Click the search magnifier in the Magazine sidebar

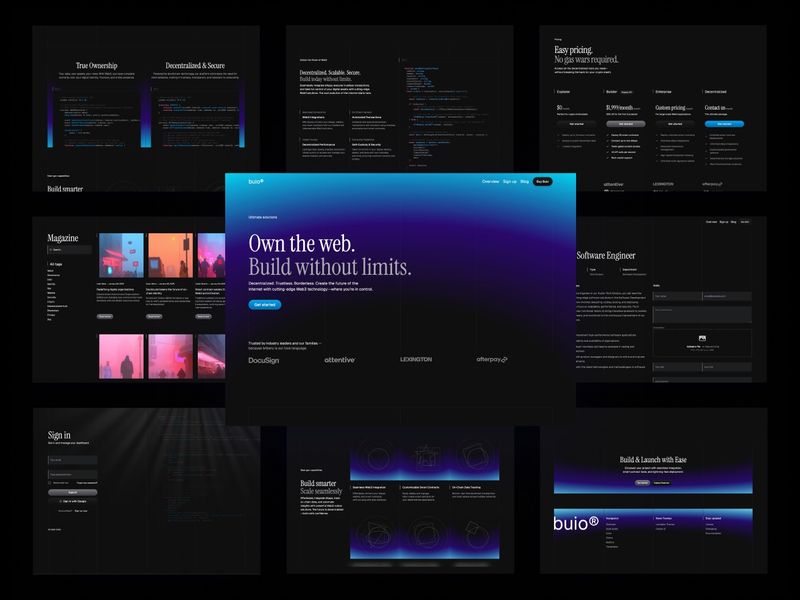[50, 250]
